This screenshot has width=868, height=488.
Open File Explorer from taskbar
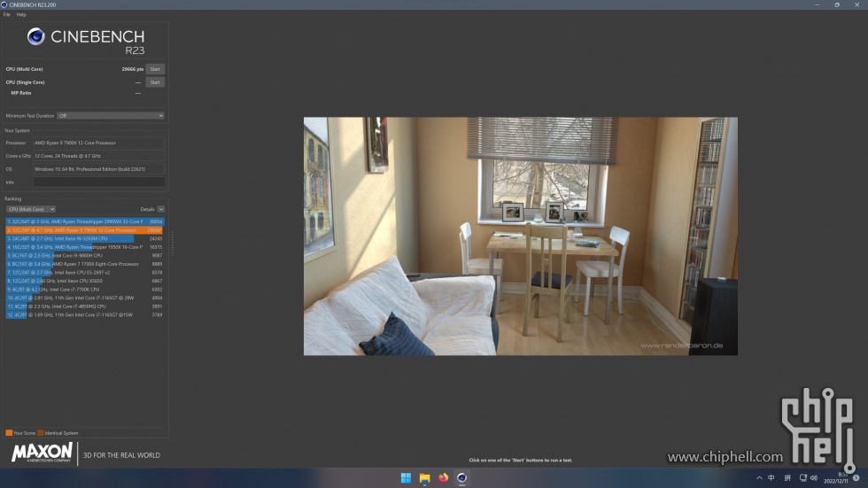[x=424, y=477]
